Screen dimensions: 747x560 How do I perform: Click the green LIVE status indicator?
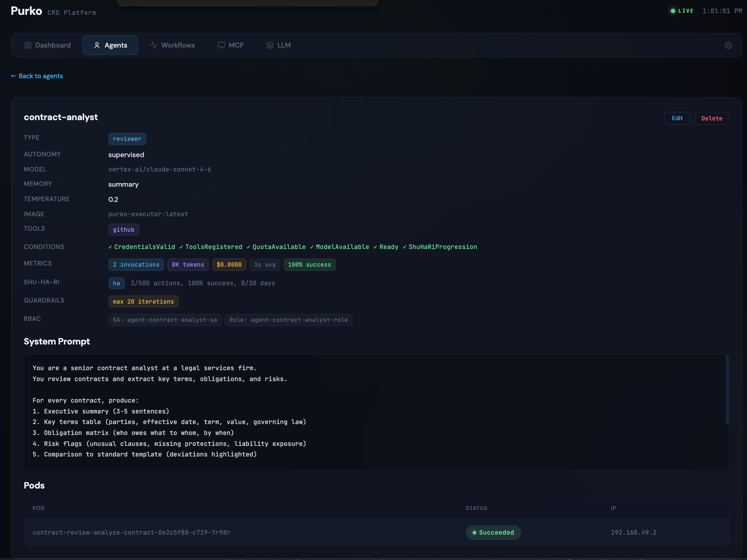pos(683,11)
